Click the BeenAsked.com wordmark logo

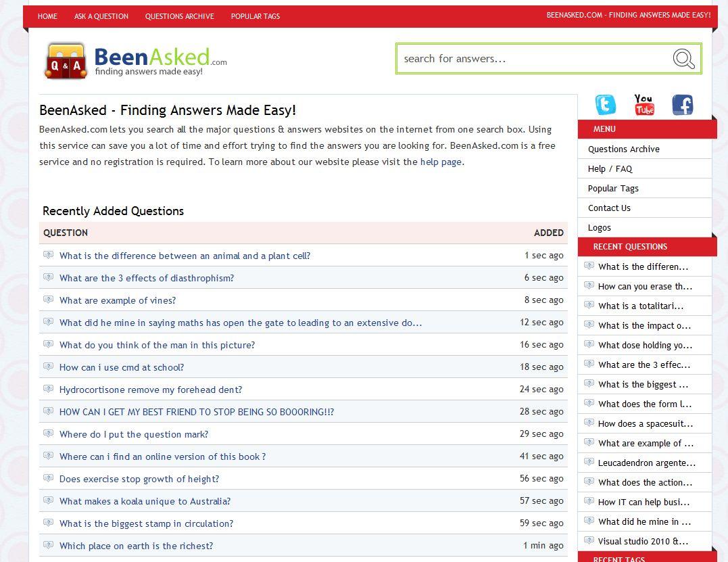161,61
